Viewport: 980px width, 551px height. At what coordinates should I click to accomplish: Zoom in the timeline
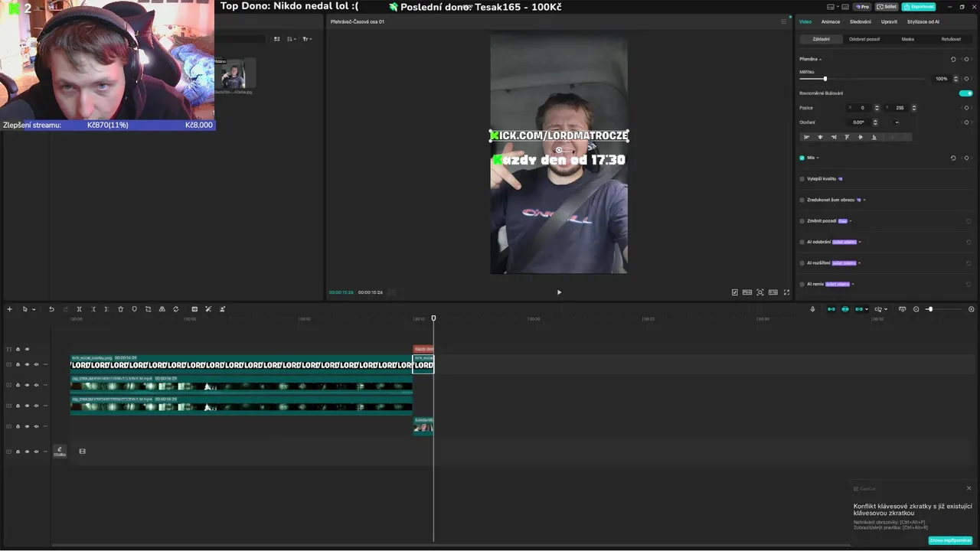(x=972, y=309)
